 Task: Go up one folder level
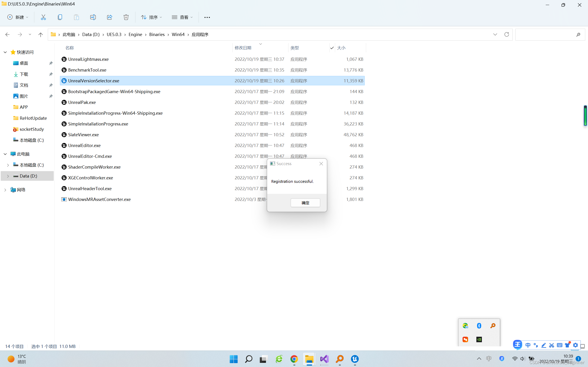[41, 34]
